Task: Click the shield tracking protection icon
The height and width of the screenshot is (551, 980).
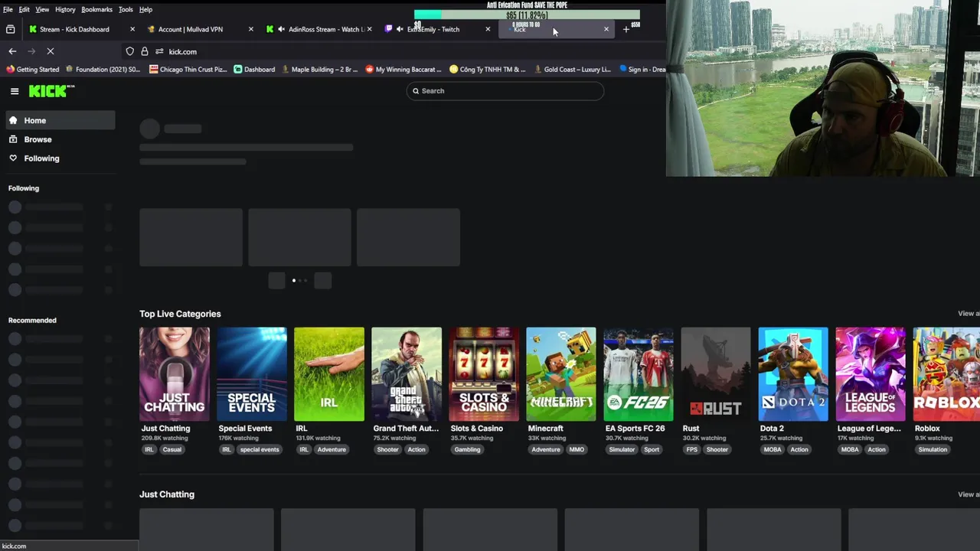Action: [x=129, y=51]
